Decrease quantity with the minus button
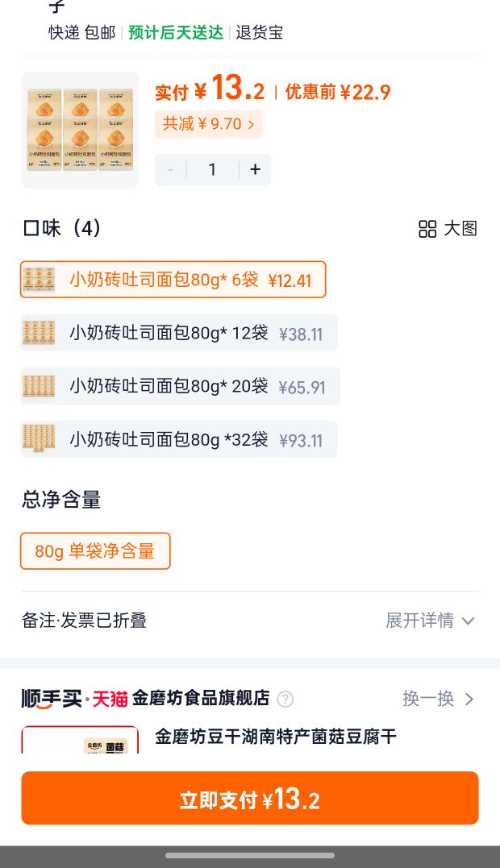Screen dimensions: 500x868 [x=170, y=169]
